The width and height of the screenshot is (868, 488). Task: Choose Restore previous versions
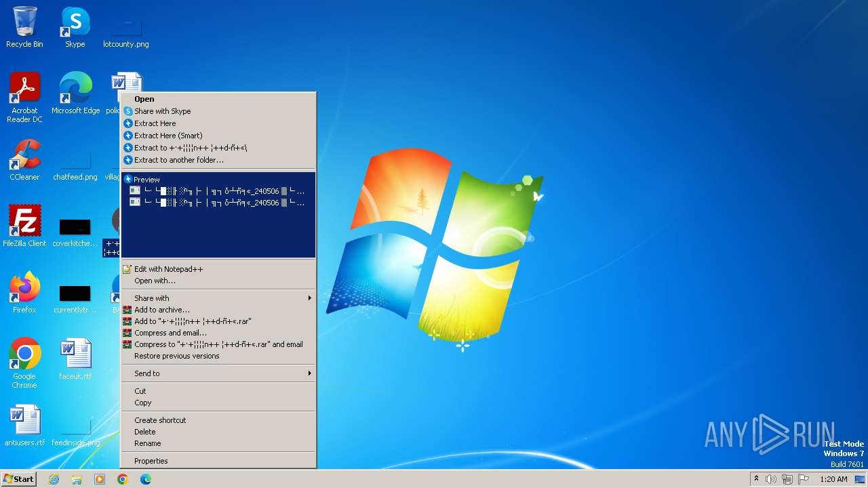218,356
